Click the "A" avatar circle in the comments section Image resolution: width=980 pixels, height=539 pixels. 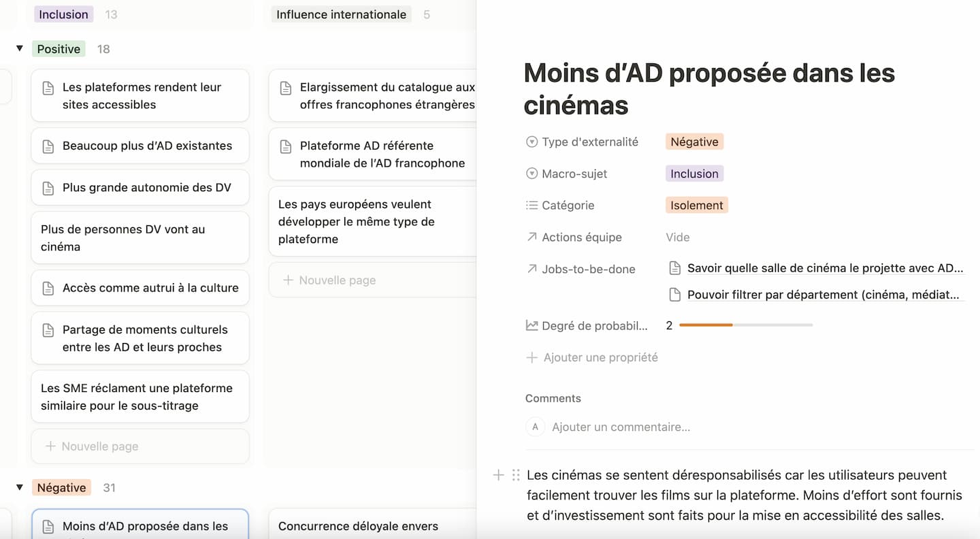536,427
